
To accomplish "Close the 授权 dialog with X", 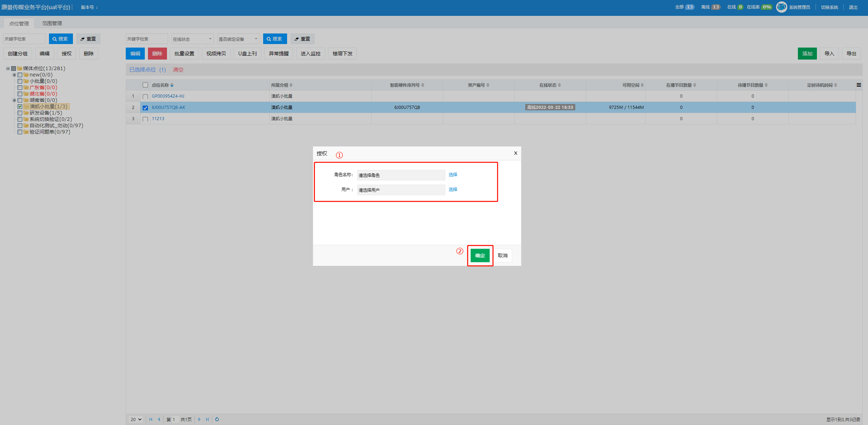I will pyautogui.click(x=515, y=153).
